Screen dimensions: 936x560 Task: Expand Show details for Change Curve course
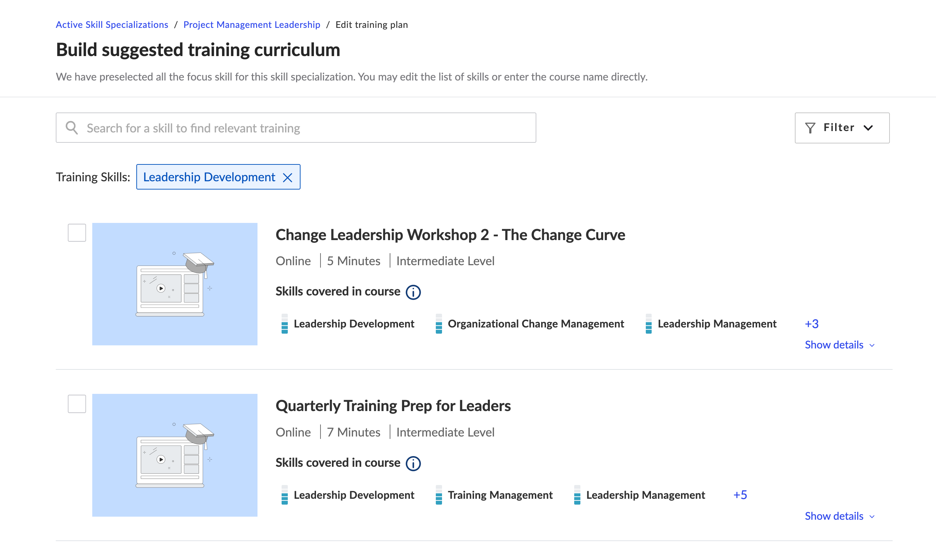(x=839, y=345)
